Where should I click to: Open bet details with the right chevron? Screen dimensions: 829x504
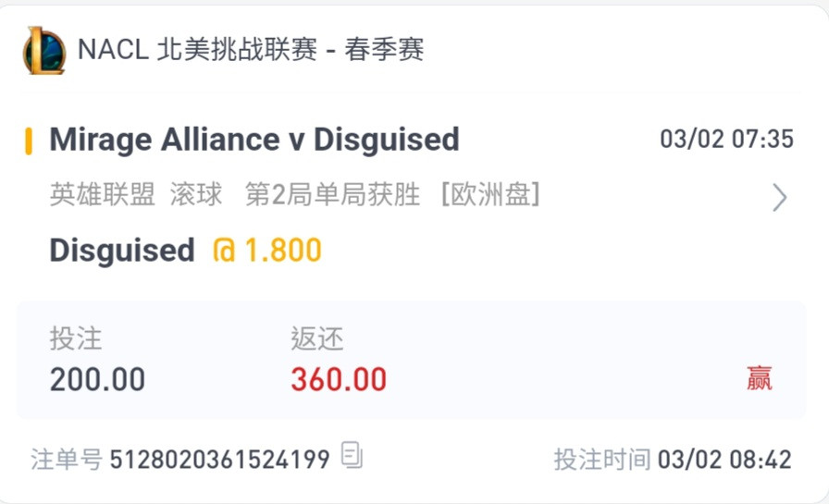pyautogui.click(x=779, y=198)
